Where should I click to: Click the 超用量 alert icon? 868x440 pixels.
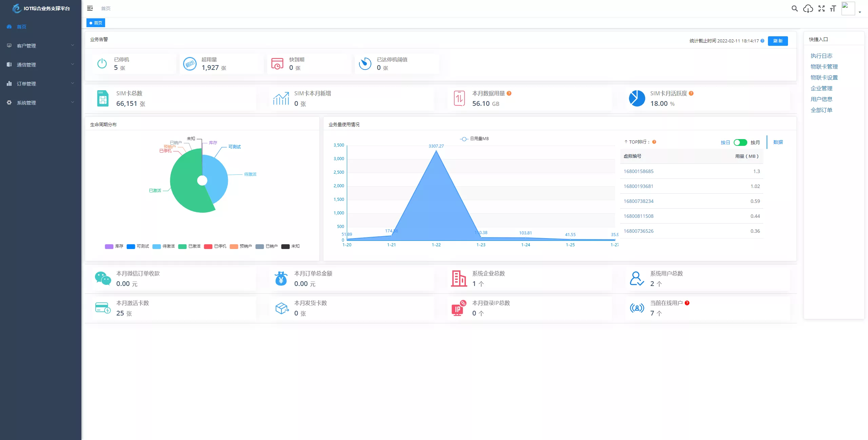(190, 63)
